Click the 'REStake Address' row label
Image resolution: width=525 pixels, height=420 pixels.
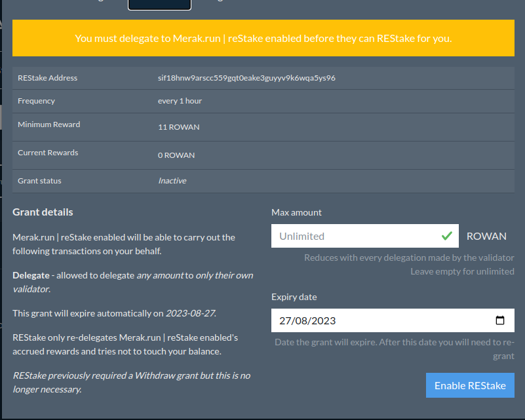coord(48,78)
